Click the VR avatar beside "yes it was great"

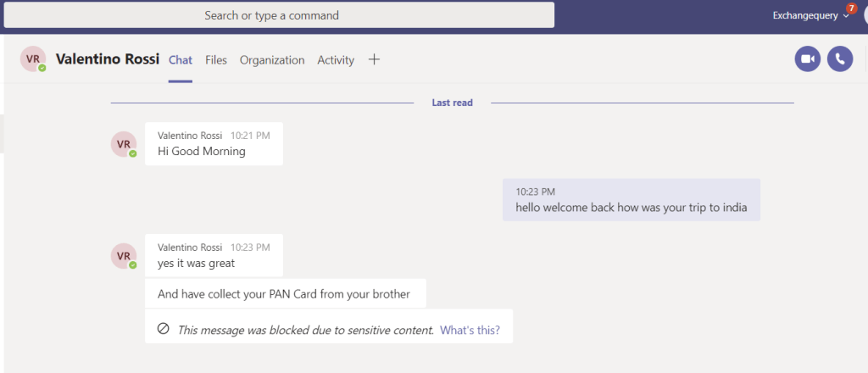click(x=124, y=255)
